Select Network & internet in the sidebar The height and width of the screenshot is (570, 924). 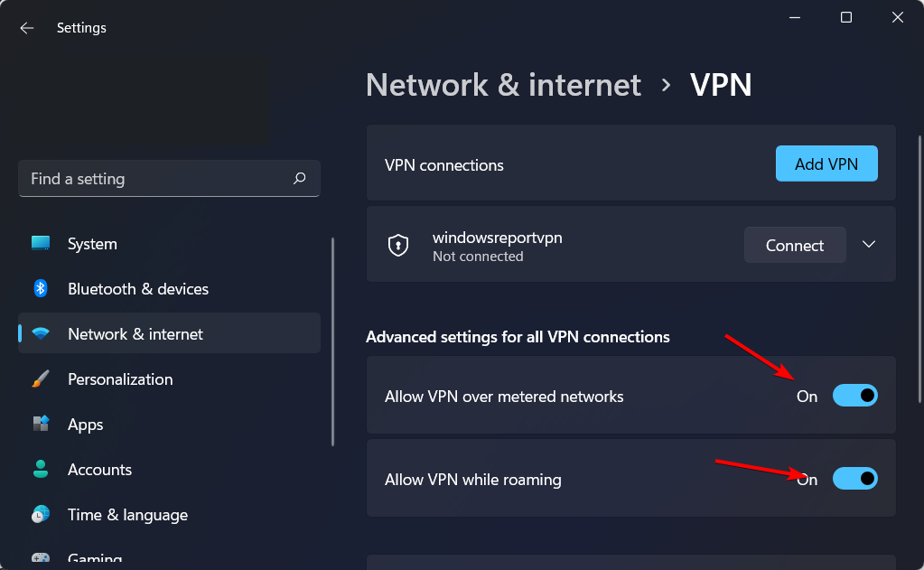[169, 333]
